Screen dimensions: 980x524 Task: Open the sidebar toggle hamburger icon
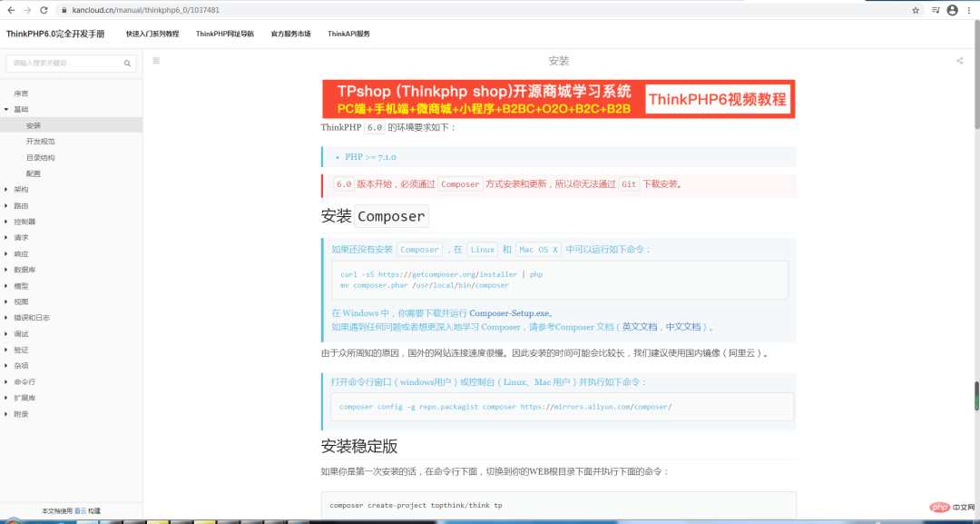pyautogui.click(x=156, y=60)
